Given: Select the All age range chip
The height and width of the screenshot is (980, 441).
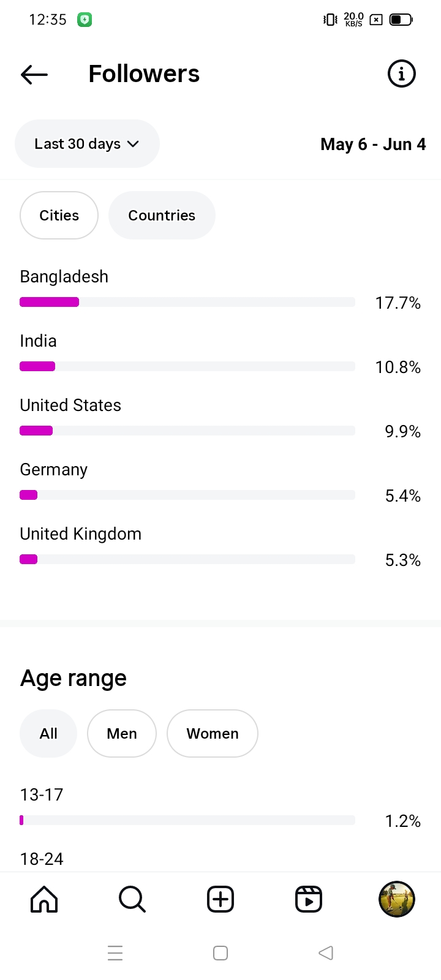Looking at the screenshot, I should tap(48, 734).
